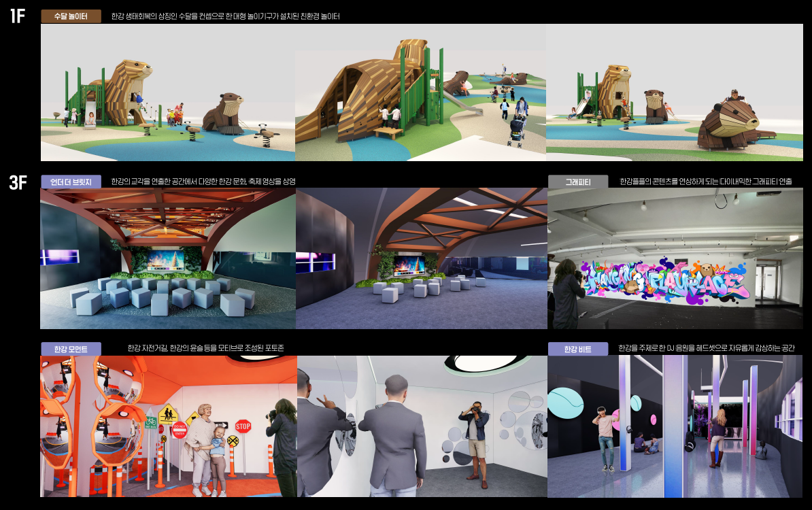Click the round DO NOT ENTER sign
This screenshot has height=510, width=812.
(180, 430)
